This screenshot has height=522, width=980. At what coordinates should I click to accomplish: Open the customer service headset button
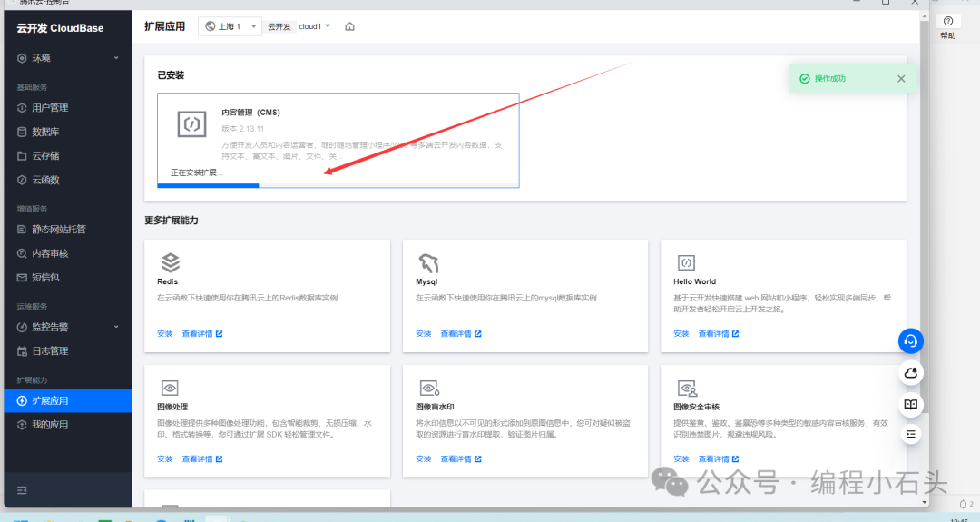[911, 340]
